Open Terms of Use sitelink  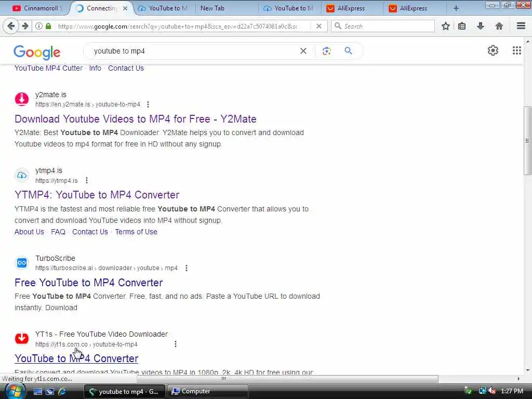pyautogui.click(x=136, y=232)
